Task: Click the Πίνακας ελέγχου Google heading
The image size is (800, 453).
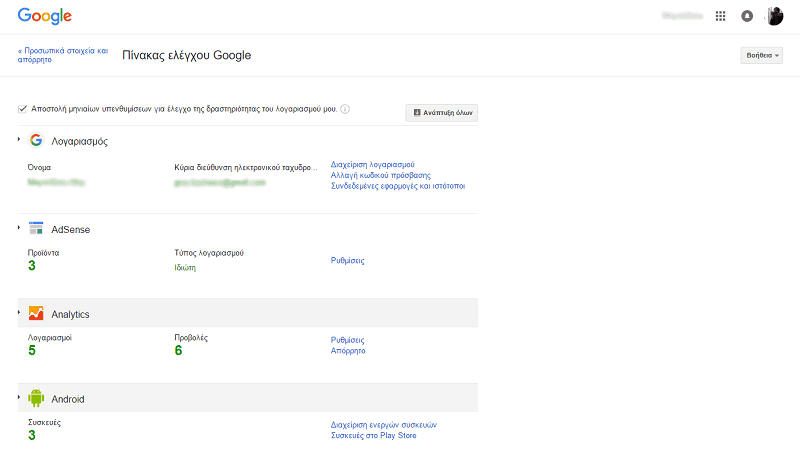Action: point(187,55)
